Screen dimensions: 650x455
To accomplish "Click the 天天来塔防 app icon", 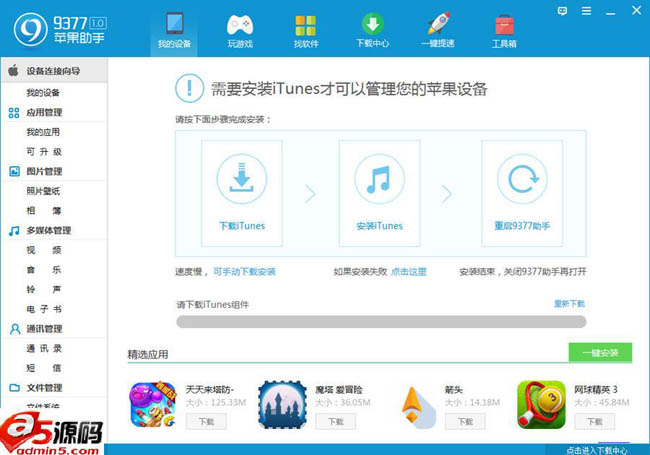I will 153,404.
